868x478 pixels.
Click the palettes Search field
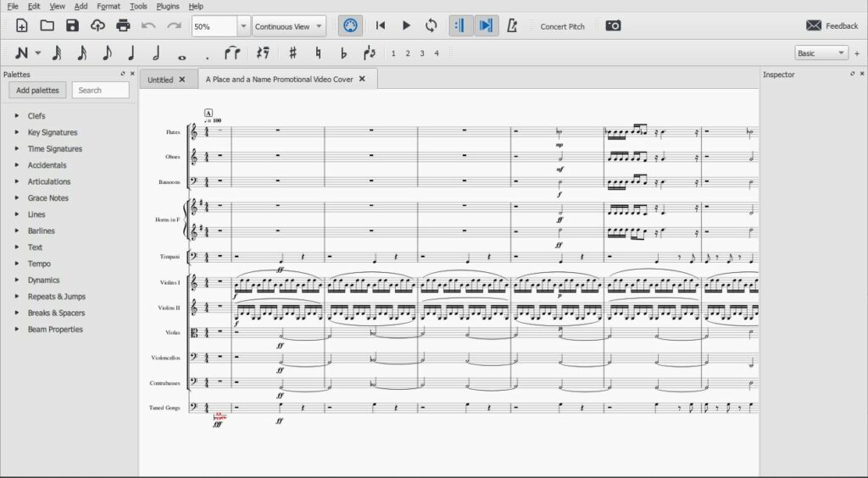coord(100,90)
